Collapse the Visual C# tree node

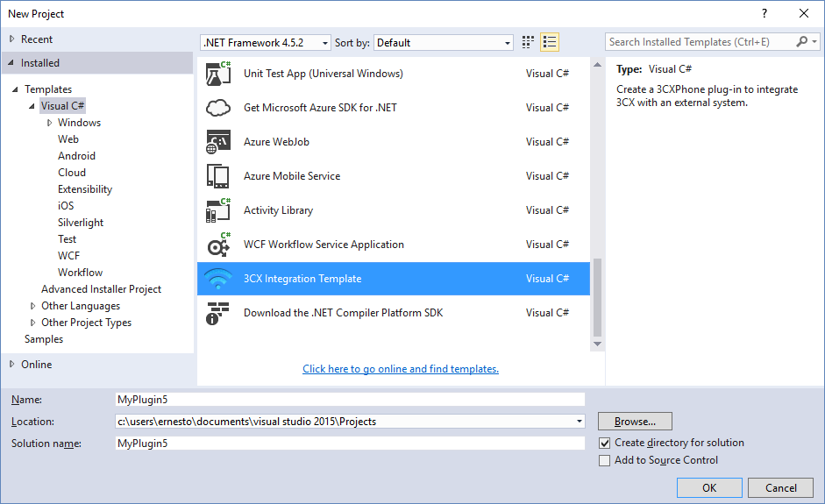[32, 106]
